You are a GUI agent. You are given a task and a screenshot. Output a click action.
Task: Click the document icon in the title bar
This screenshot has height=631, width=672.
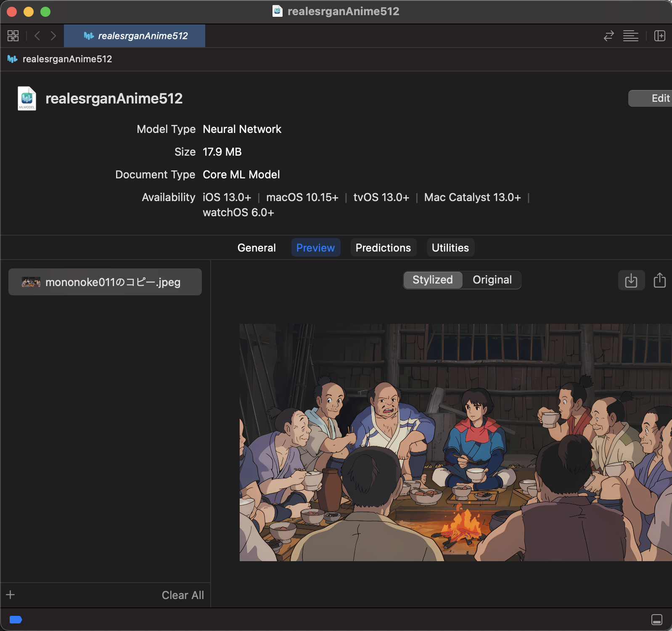click(278, 11)
